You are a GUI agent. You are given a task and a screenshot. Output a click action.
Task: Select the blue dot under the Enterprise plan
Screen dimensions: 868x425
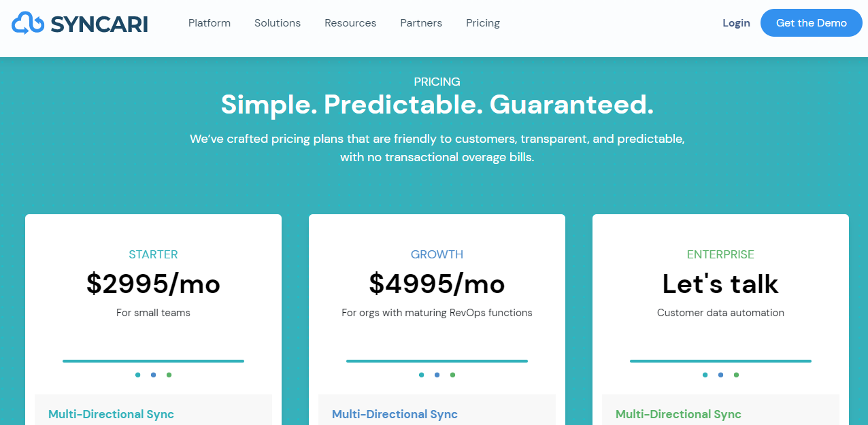(x=720, y=375)
